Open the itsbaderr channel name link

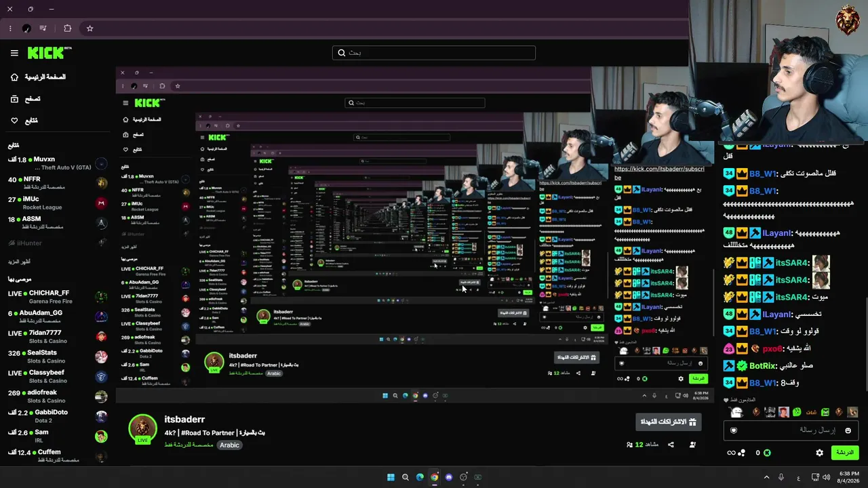point(184,420)
